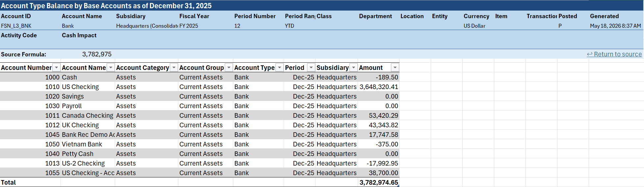The image size is (644, 187).
Task: Select the 3,648,320.41 amount cell
Action: 378,87
